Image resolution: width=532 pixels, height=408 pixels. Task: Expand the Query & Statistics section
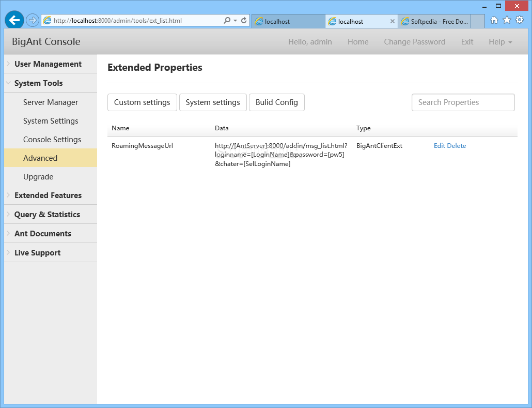click(x=51, y=215)
